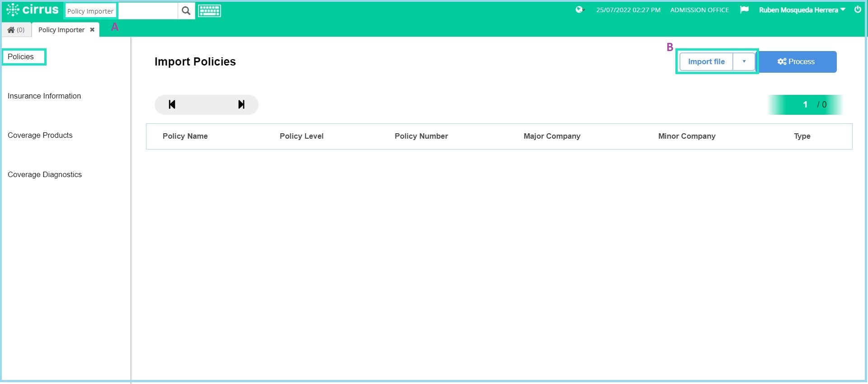
Task: Click the empty search input field
Action: pyautogui.click(x=148, y=11)
